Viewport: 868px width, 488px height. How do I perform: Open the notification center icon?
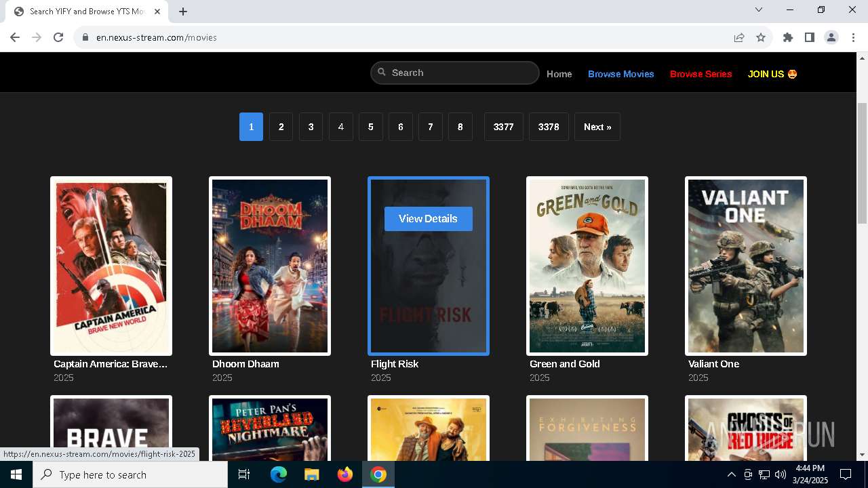click(846, 474)
